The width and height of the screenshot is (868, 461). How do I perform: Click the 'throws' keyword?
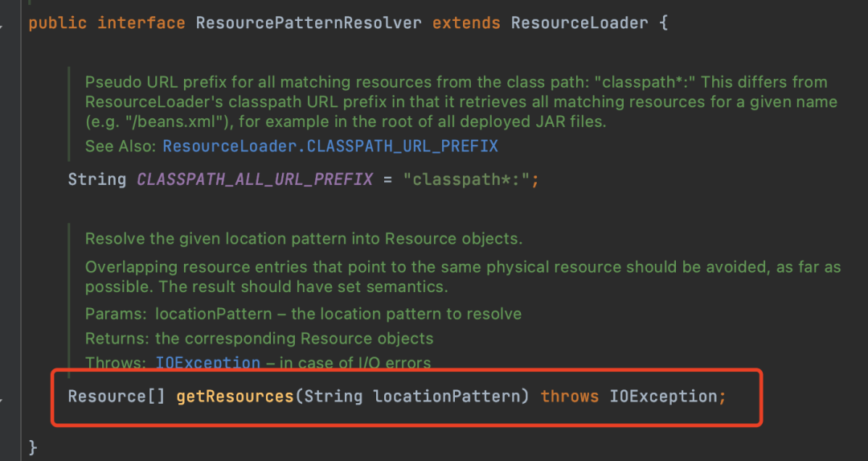[x=570, y=397]
